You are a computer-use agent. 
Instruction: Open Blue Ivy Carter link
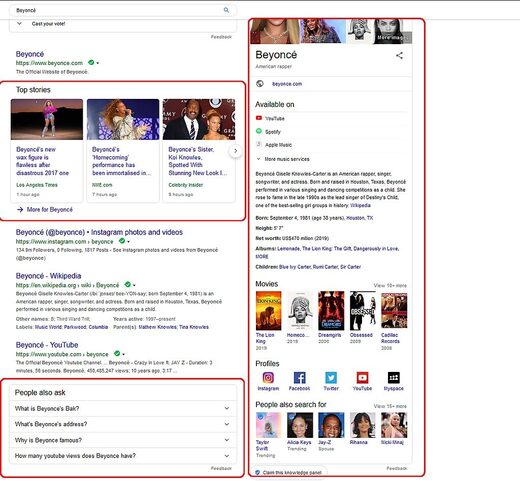point(294,267)
